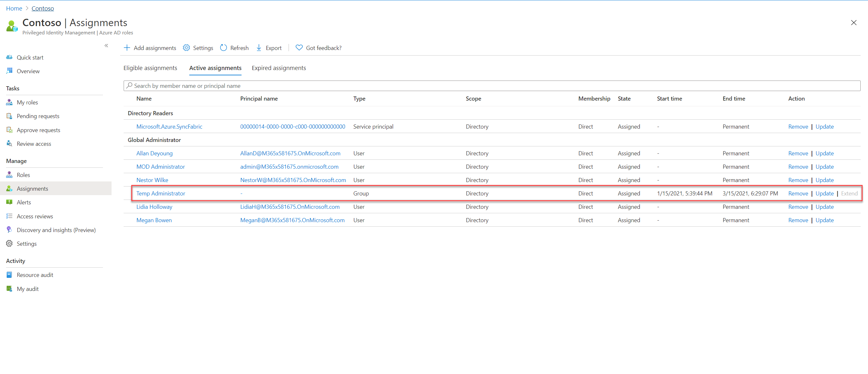Open Nestor Wilke member link

[x=152, y=180]
